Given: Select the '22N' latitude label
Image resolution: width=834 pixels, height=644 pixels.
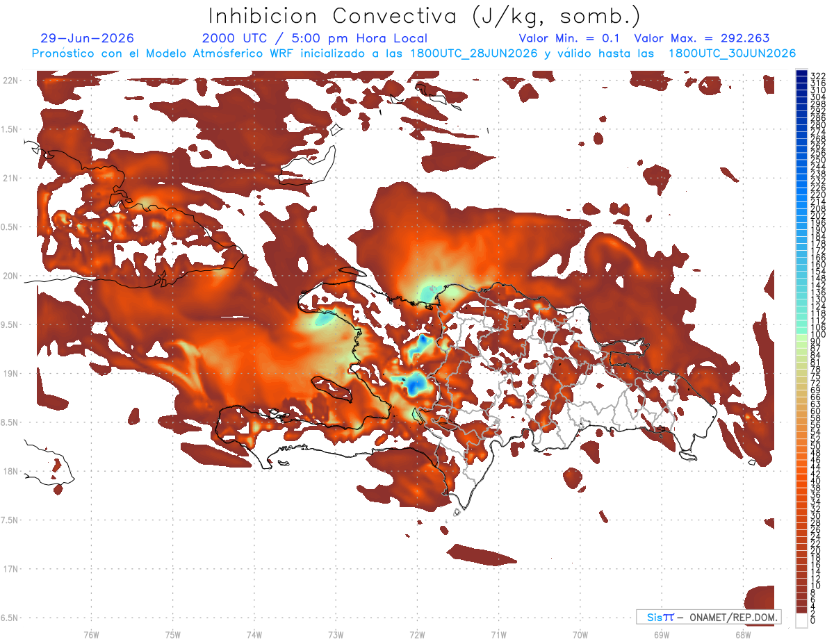Looking at the screenshot, I should point(10,81).
